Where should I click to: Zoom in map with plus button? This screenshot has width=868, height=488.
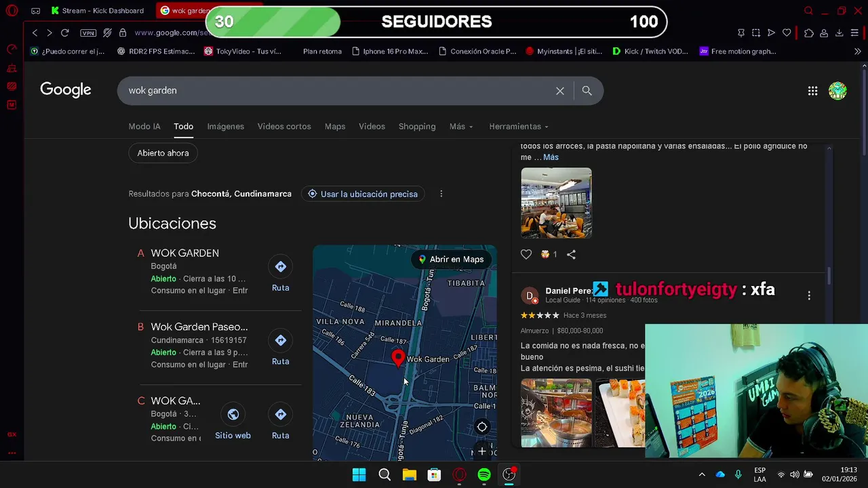[482, 451]
